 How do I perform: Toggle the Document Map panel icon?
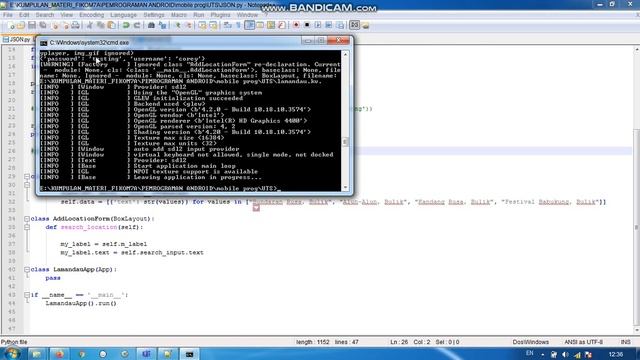click(271, 25)
